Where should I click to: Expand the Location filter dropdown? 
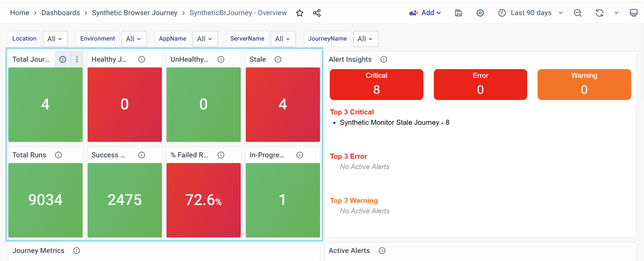coord(55,39)
